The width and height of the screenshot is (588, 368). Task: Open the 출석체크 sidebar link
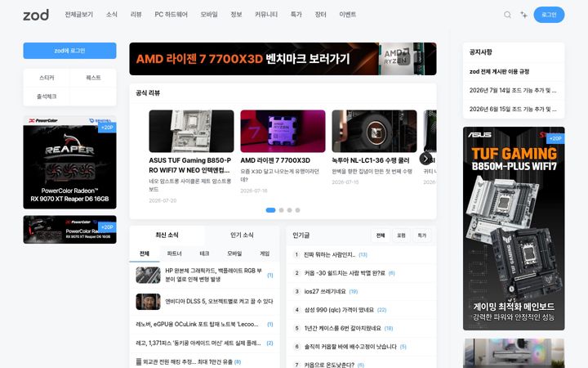click(47, 96)
